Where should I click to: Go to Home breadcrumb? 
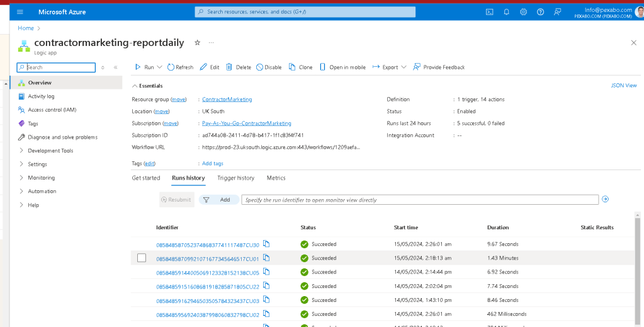(25, 28)
